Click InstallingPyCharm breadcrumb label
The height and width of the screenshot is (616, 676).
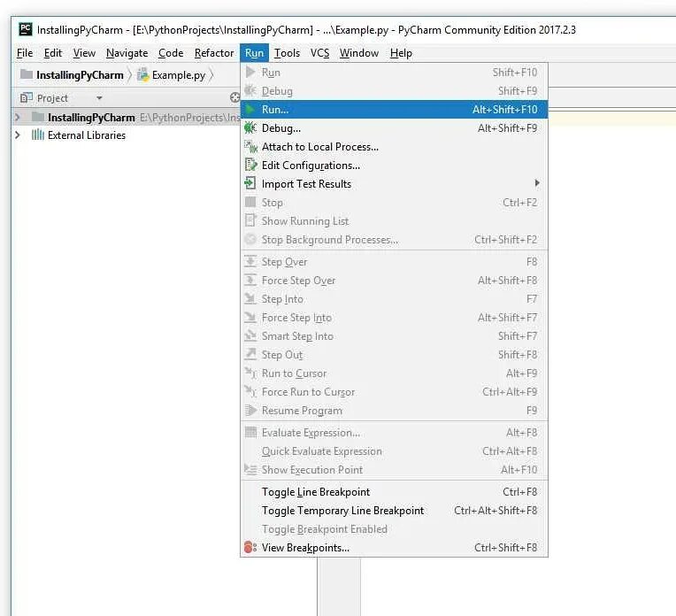click(80, 75)
